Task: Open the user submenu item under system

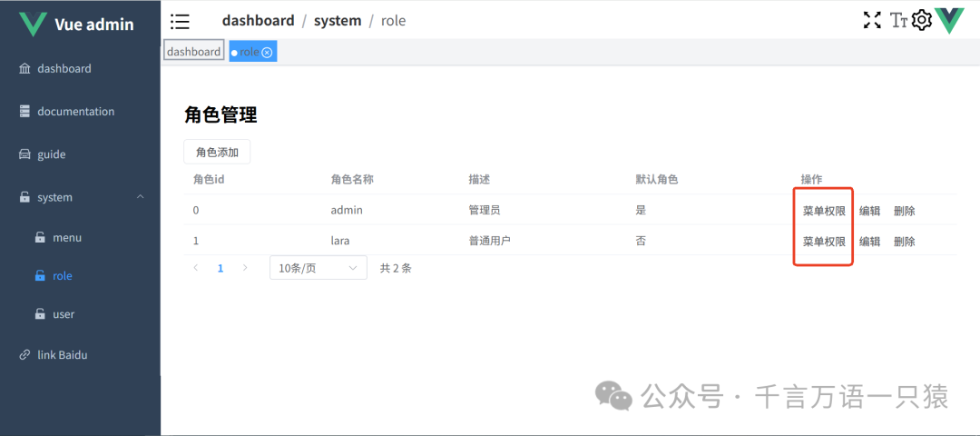Action: pyautogui.click(x=80, y=314)
